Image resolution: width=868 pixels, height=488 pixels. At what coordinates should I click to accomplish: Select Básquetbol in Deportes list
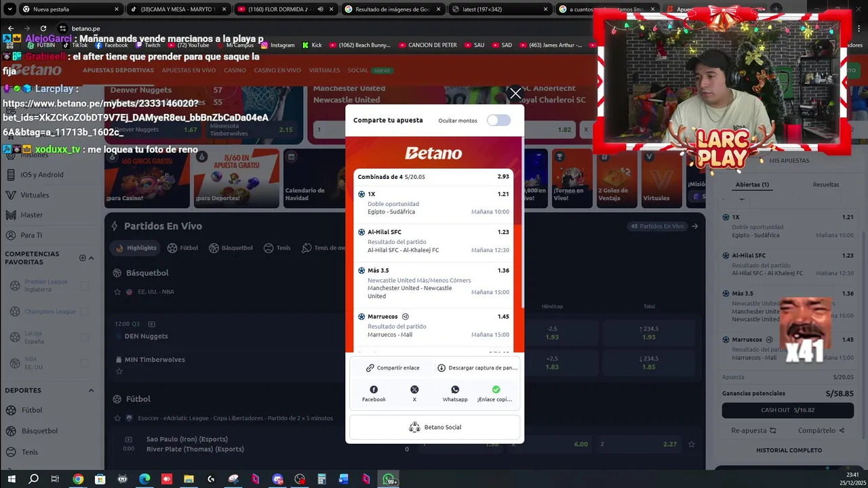(39, 431)
